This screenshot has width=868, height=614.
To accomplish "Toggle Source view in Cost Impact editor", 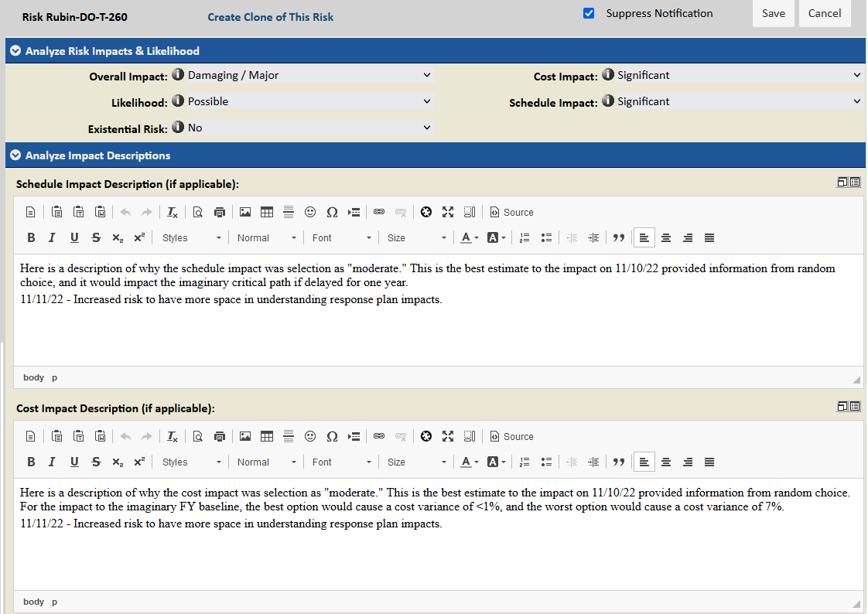I will coord(511,437).
